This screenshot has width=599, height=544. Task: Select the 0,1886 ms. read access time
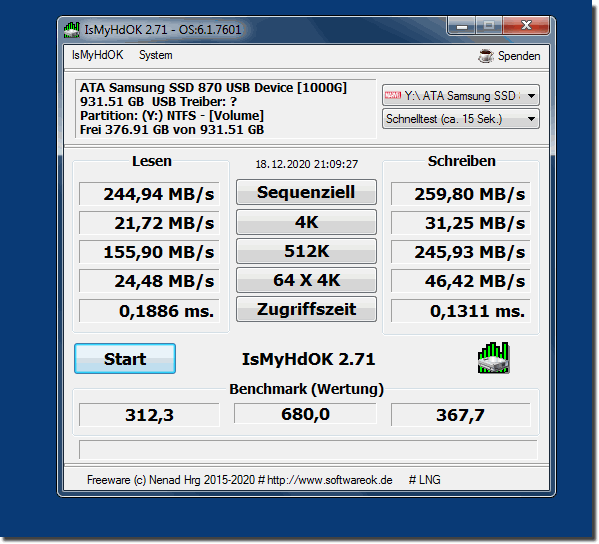click(149, 311)
